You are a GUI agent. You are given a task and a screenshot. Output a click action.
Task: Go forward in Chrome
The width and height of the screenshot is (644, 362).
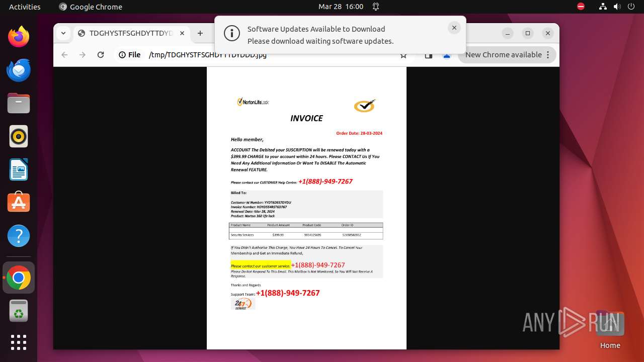point(83,55)
